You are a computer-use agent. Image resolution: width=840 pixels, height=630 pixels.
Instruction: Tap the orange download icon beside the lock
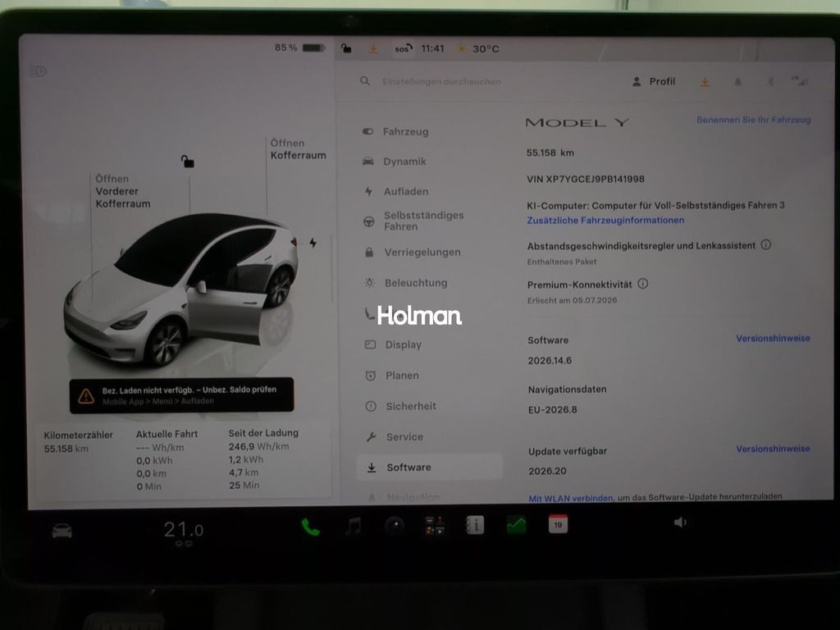pyautogui.click(x=373, y=48)
